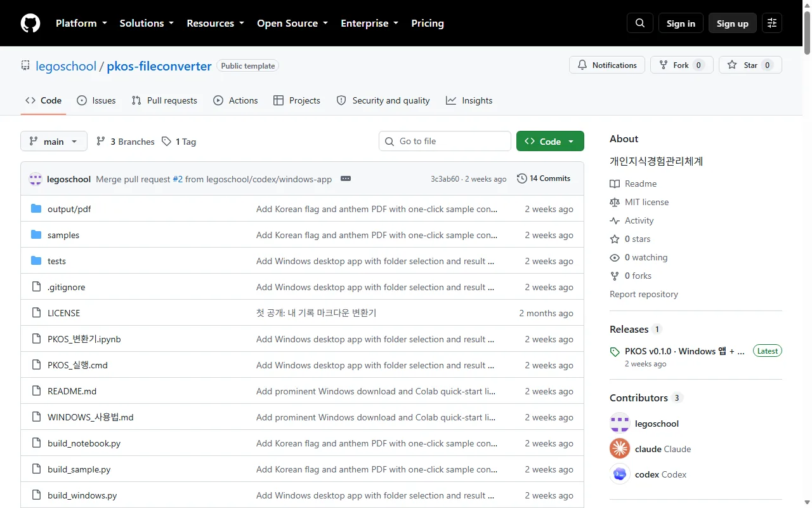
Task: Open the samples folder icon
Action: pyautogui.click(x=36, y=235)
